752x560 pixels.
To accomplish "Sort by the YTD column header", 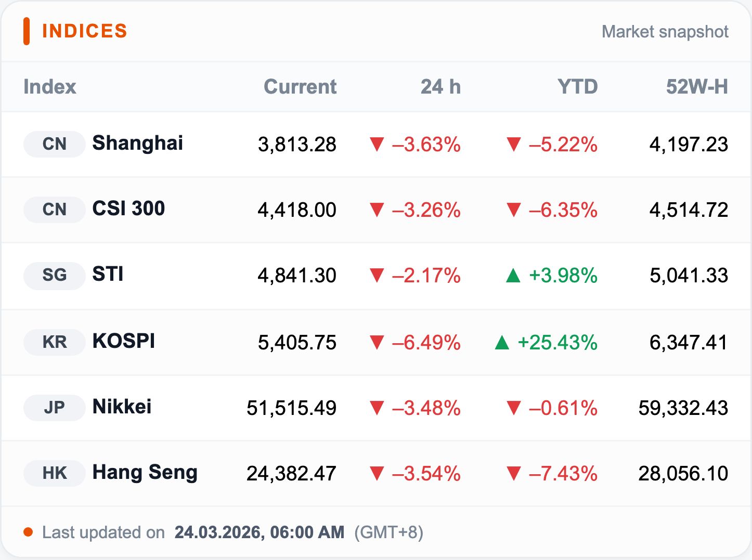I will (577, 87).
